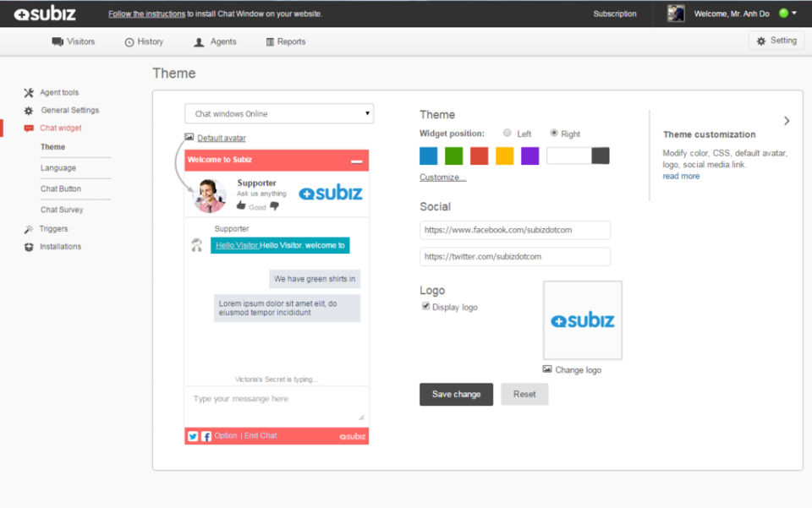Image resolution: width=812 pixels, height=508 pixels.
Task: Click the Facebook URL field
Action: click(x=515, y=230)
